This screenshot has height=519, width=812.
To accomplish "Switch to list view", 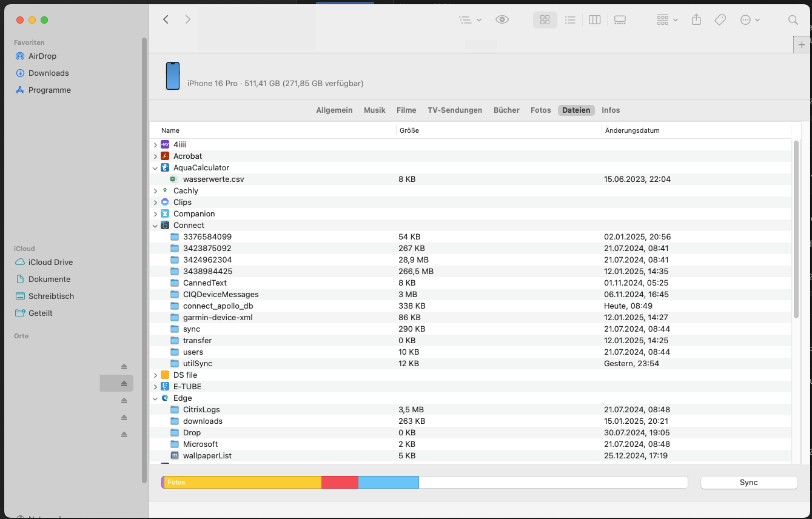I will click(x=570, y=20).
